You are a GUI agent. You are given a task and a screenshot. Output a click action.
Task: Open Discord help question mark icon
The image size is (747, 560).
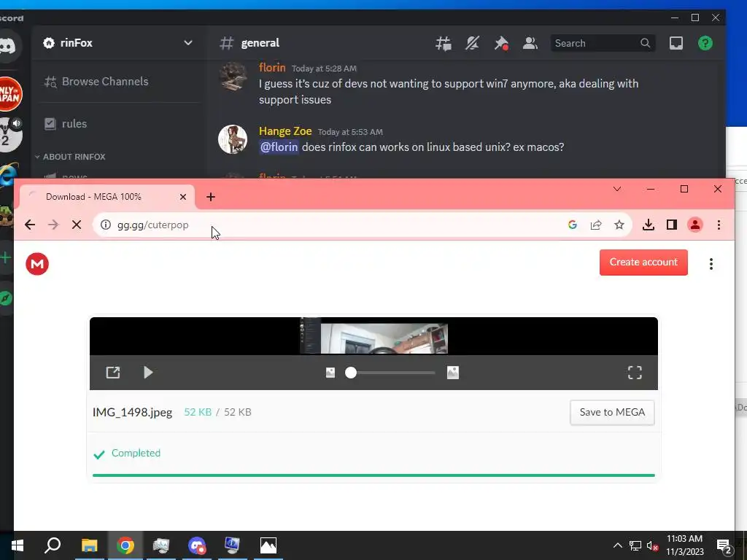coord(705,43)
